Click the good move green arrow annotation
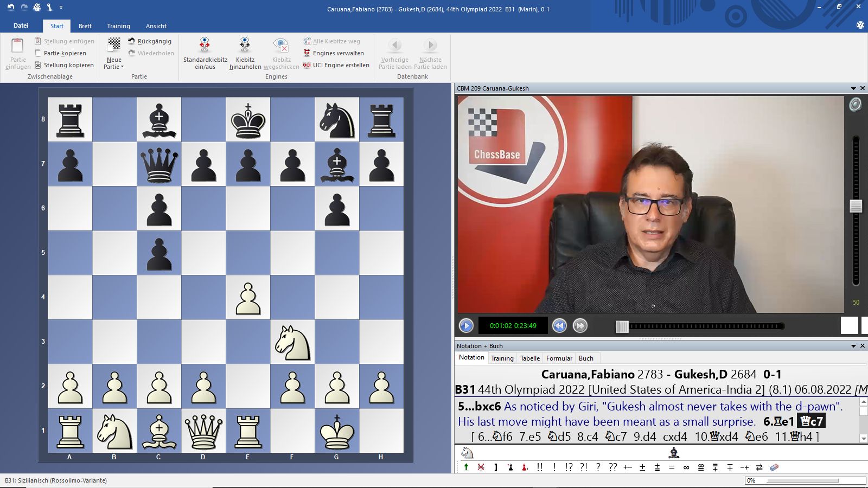 [x=467, y=467]
